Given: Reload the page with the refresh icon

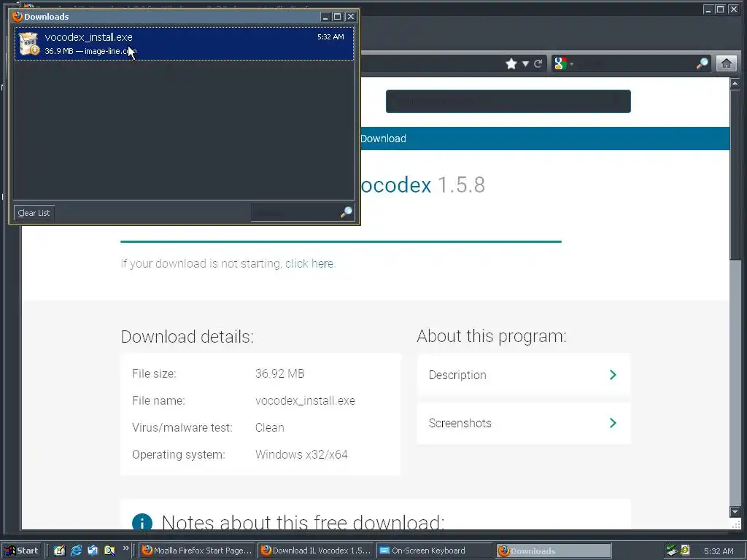Looking at the screenshot, I should coord(538,64).
